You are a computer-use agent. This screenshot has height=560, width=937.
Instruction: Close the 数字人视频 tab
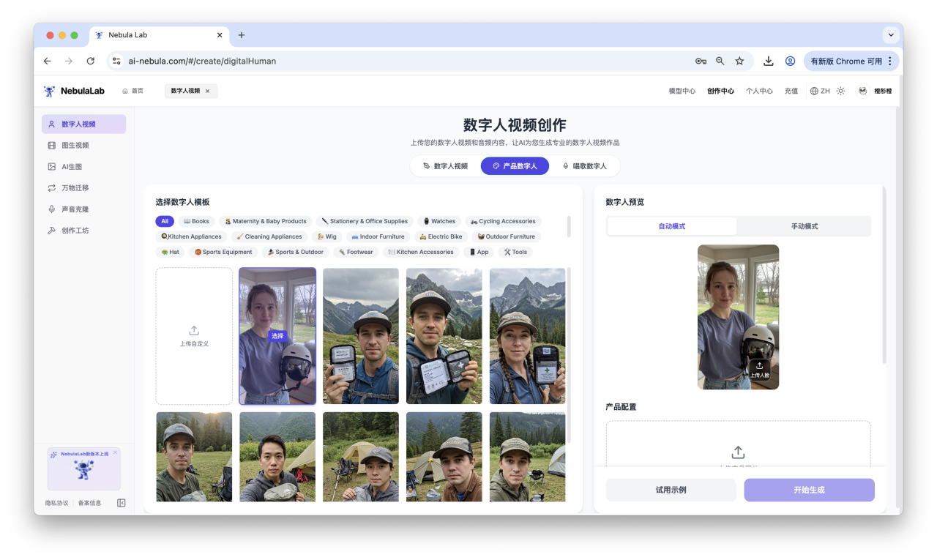[207, 91]
